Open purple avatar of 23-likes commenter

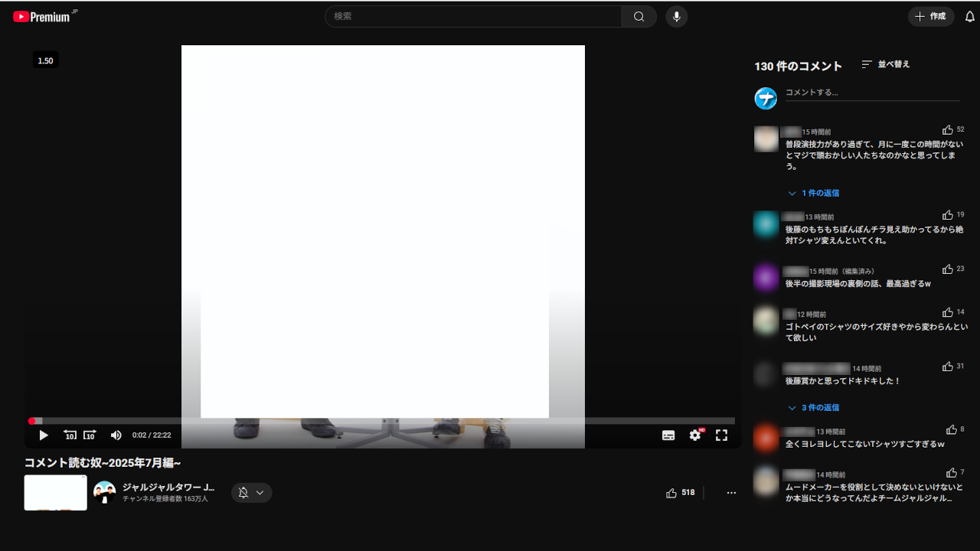[x=766, y=277]
